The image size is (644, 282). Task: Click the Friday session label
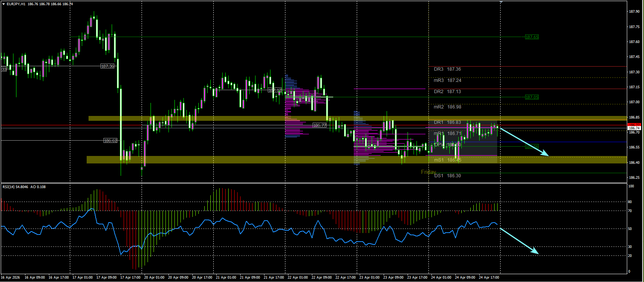pyautogui.click(x=428, y=172)
